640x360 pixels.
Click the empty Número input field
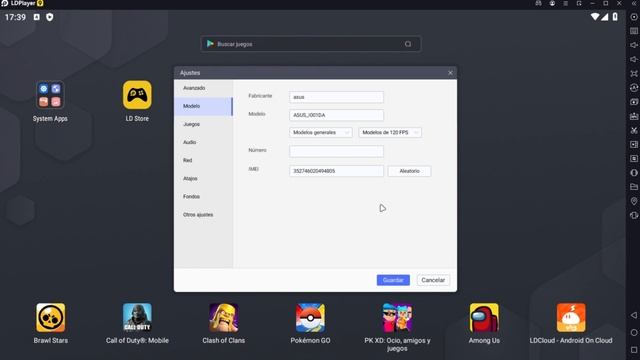click(x=336, y=151)
